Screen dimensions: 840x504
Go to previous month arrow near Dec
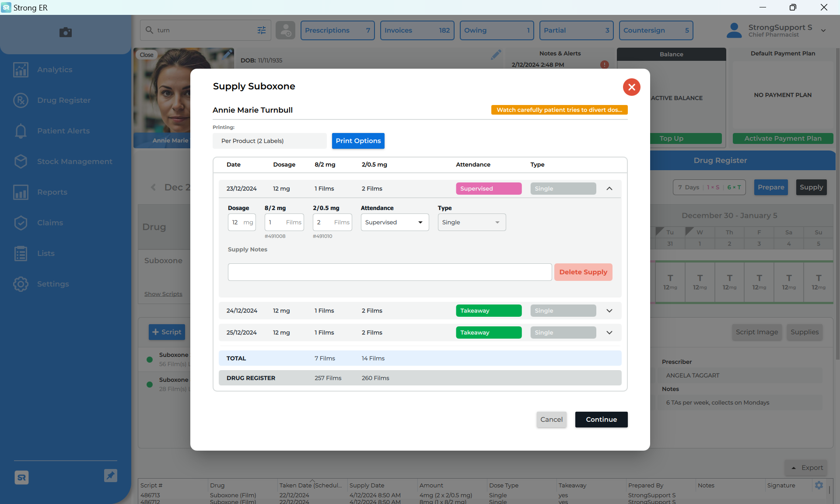click(x=153, y=187)
